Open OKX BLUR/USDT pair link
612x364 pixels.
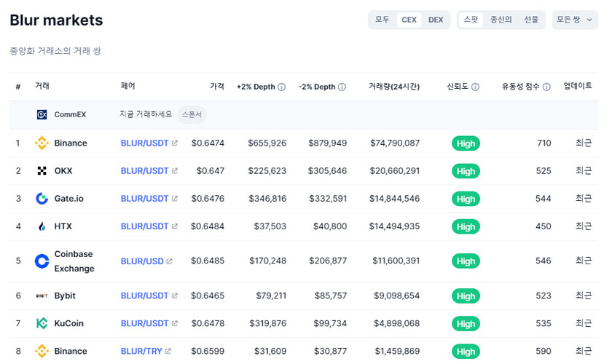144,171
